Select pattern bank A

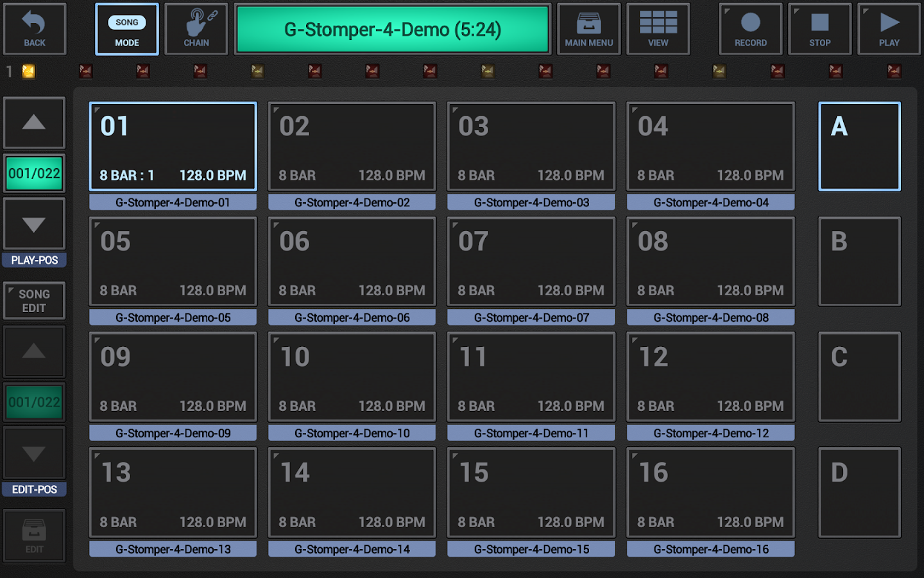[x=859, y=146]
